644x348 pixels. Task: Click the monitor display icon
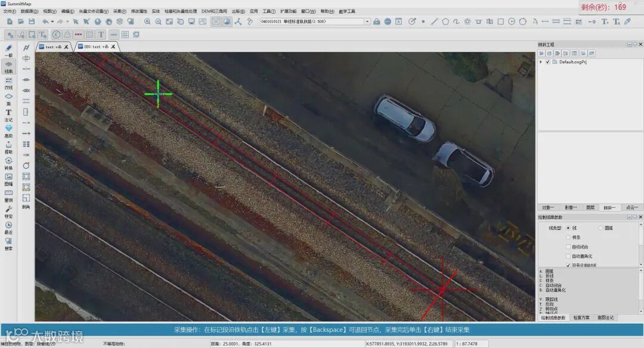pos(191,21)
